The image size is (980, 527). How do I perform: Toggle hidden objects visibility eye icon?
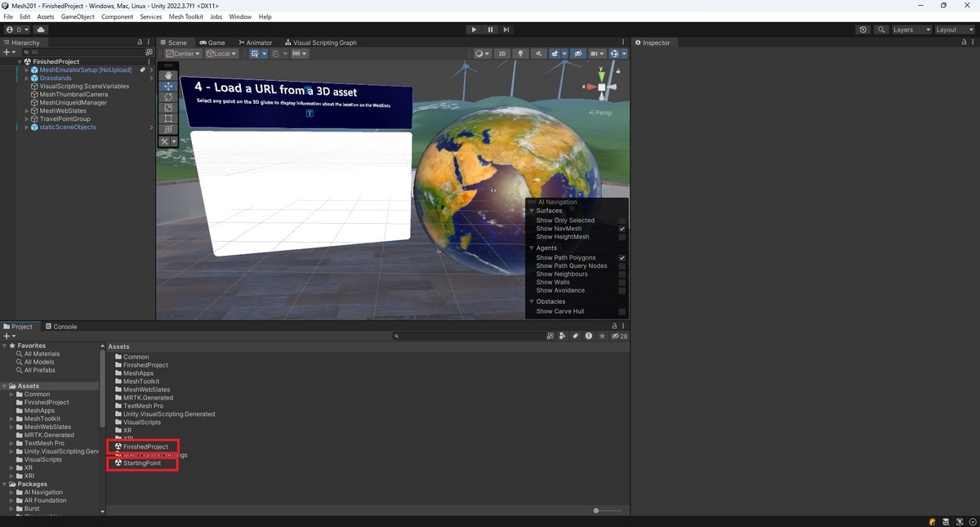pos(577,54)
